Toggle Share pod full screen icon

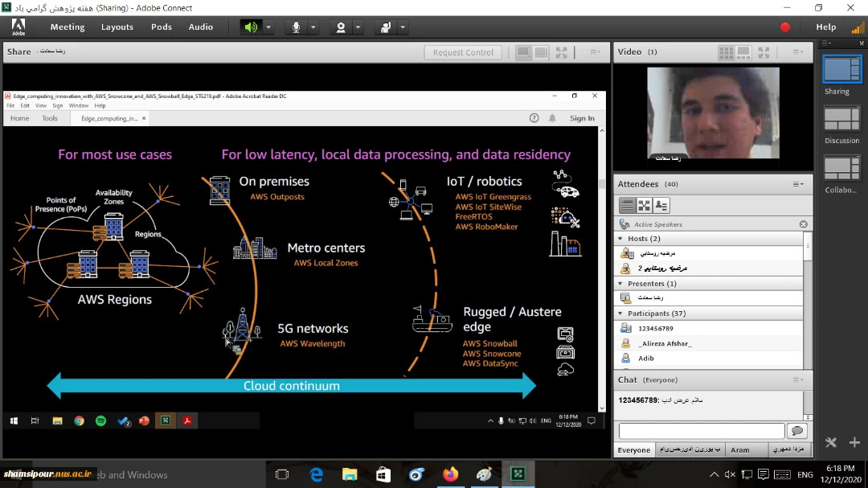tap(561, 52)
